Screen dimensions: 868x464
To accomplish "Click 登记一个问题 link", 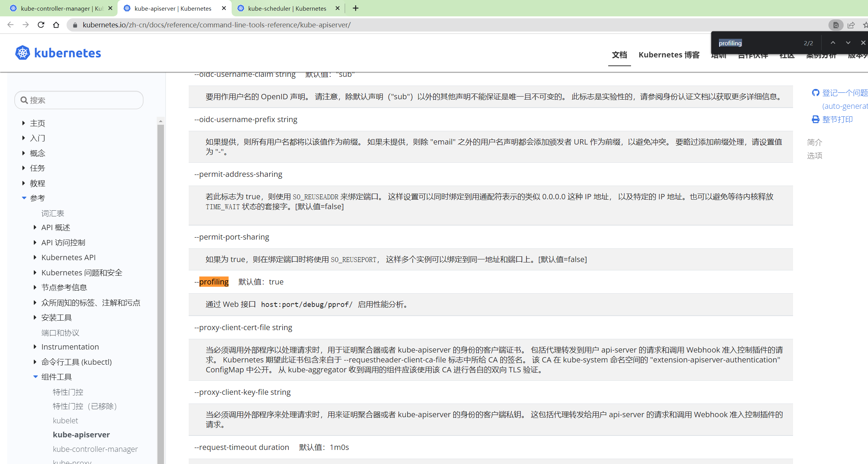I will (845, 93).
